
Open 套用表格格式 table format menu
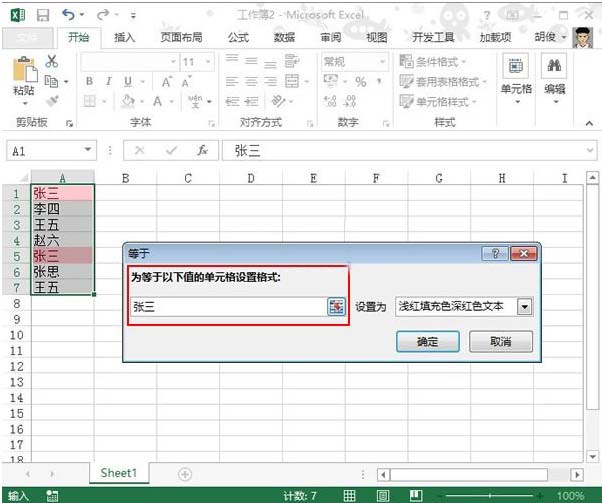click(x=443, y=81)
